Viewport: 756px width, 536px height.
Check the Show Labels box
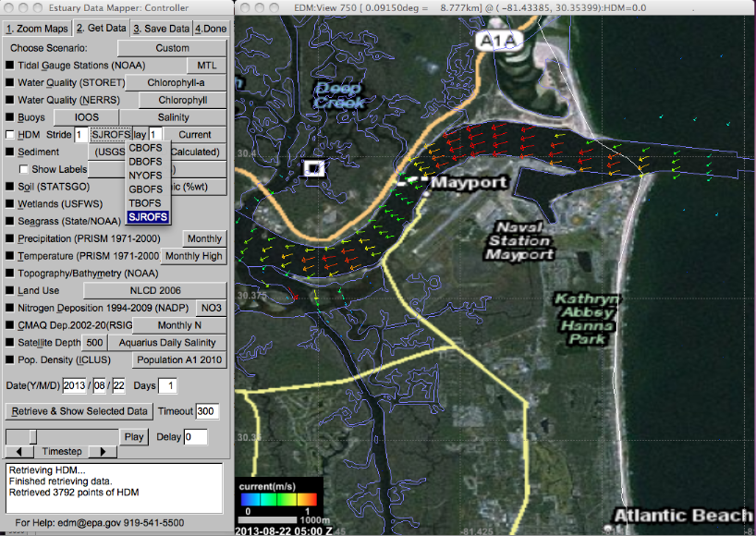[x=24, y=169]
